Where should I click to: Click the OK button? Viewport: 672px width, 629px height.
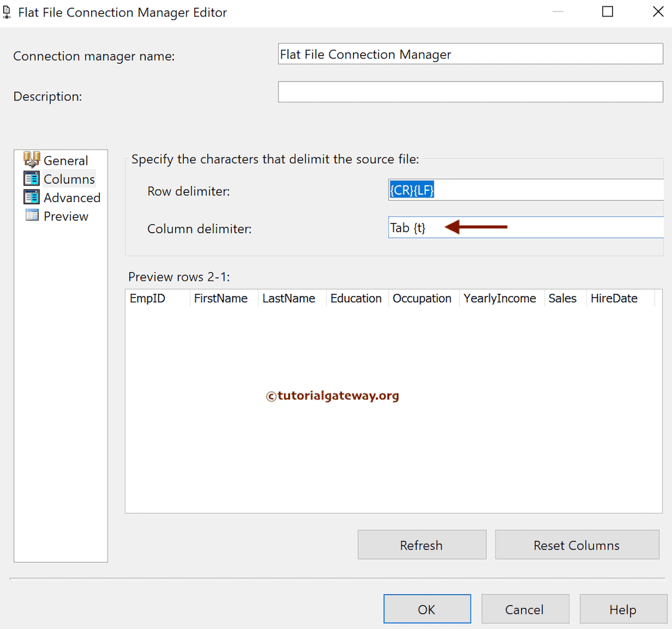click(427, 609)
